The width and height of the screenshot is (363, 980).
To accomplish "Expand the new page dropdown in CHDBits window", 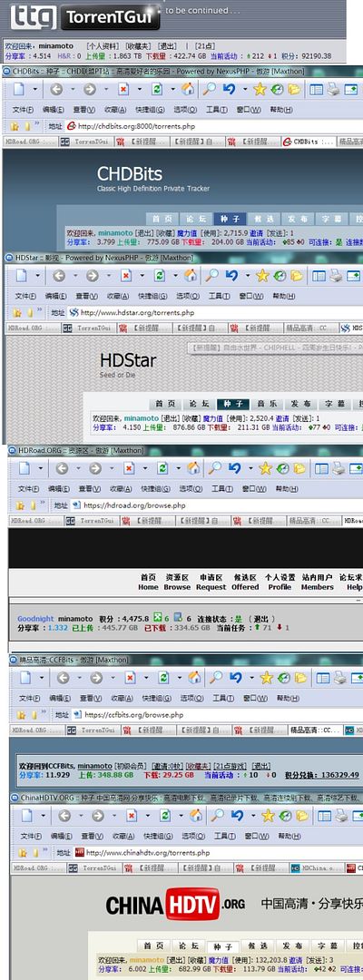I will (35, 89).
